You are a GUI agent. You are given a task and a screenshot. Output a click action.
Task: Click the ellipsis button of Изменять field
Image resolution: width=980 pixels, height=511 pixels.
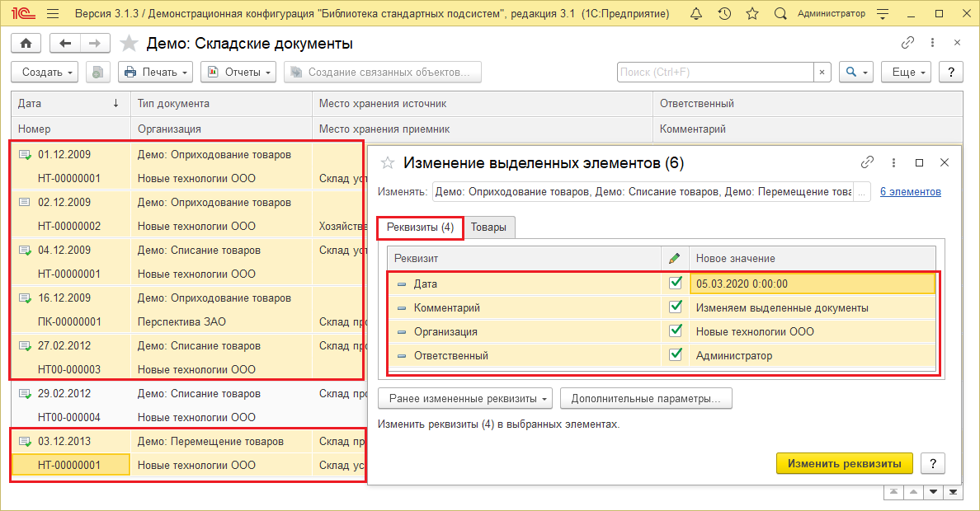(x=862, y=192)
